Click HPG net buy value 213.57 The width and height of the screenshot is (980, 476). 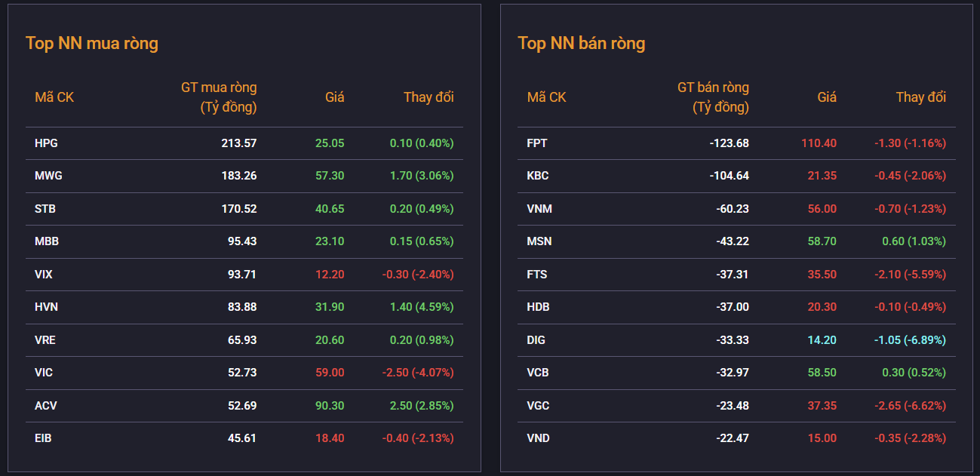click(x=239, y=143)
